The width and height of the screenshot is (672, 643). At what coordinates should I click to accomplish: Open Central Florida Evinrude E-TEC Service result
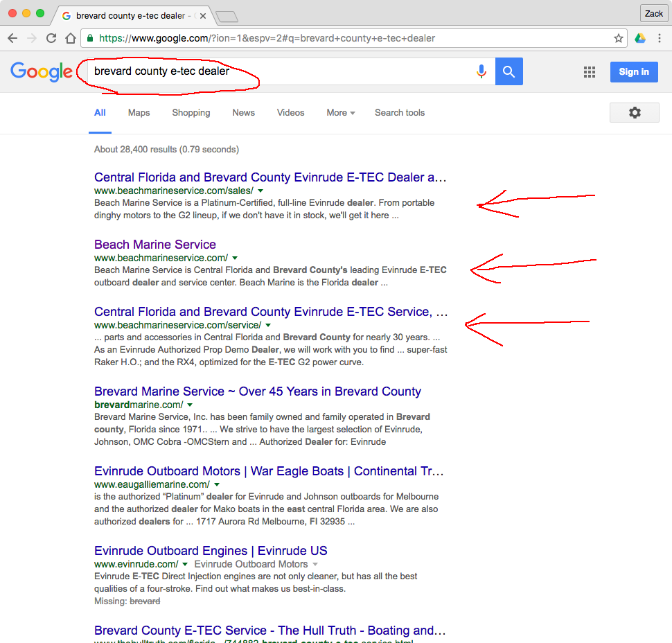271,312
